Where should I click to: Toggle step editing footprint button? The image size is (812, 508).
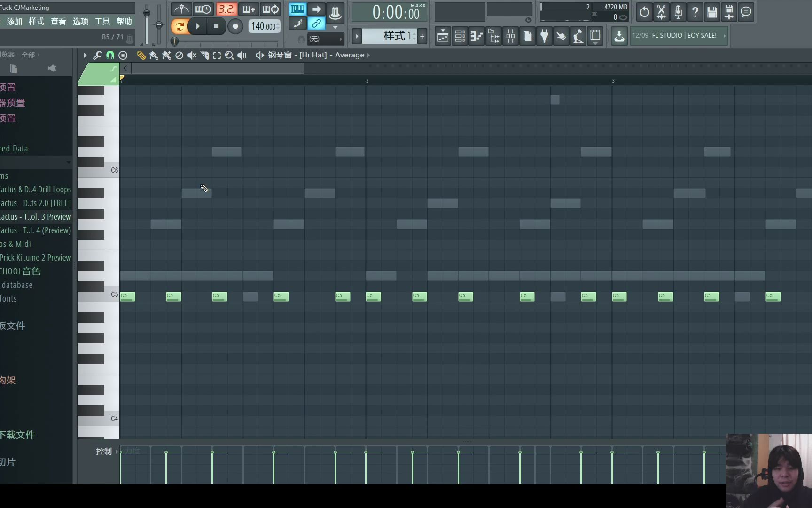pyautogui.click(x=297, y=23)
